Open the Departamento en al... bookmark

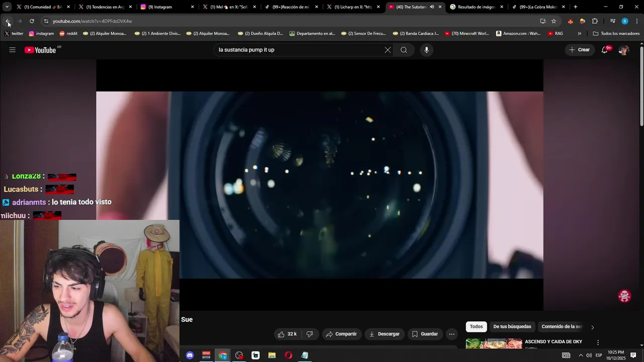pos(312,34)
